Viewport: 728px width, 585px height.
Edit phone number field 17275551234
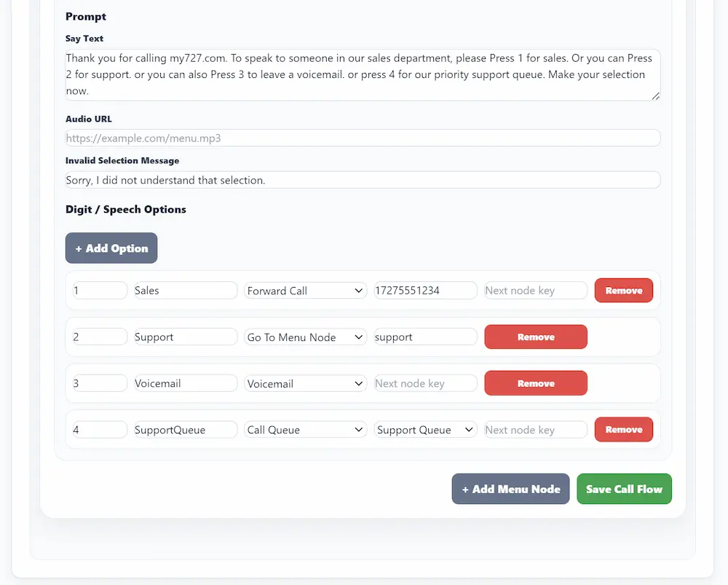point(425,291)
